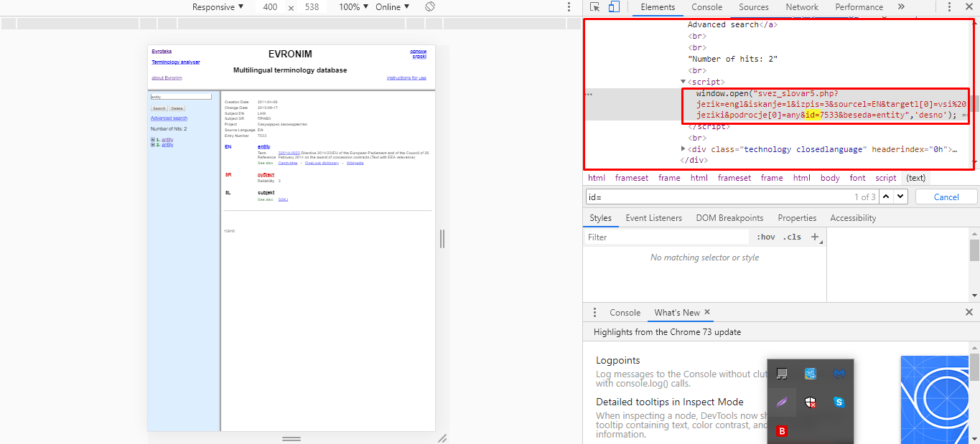Click the Windows Defender shield tray icon
Image resolution: width=980 pixels, height=444 pixels.
[x=811, y=402]
